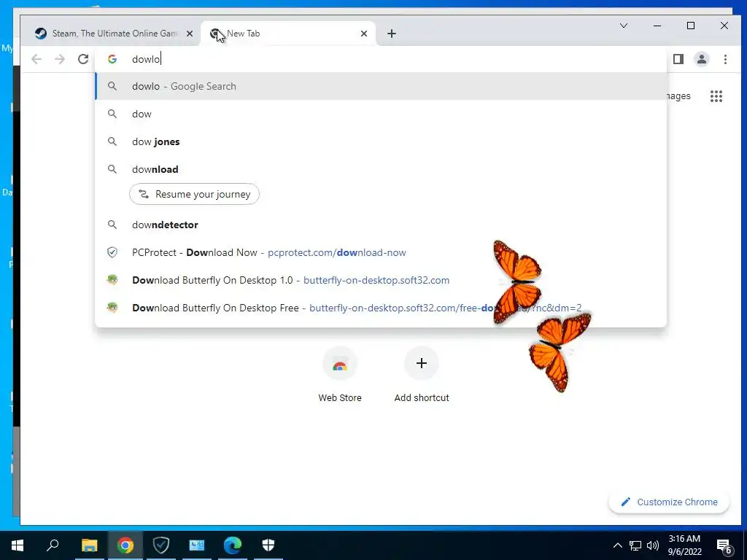Screen dimensions: 747x560
Task: Open the Chrome side panel icon
Action: [678, 59]
